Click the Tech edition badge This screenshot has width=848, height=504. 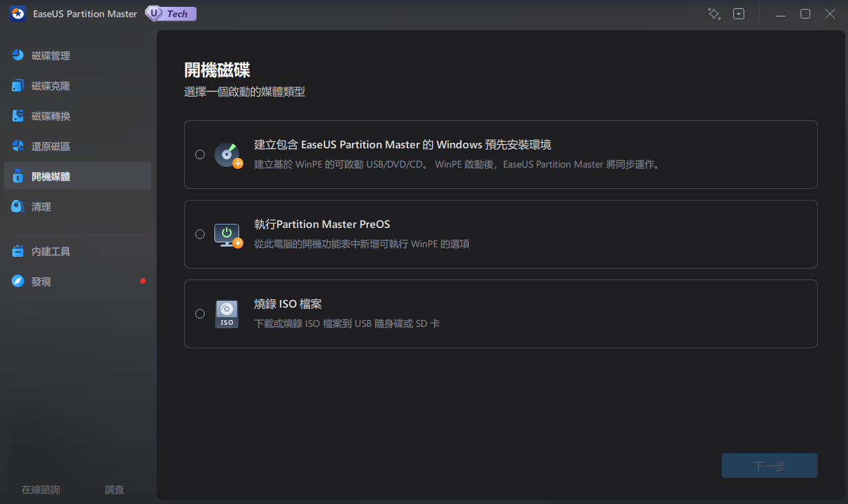171,14
